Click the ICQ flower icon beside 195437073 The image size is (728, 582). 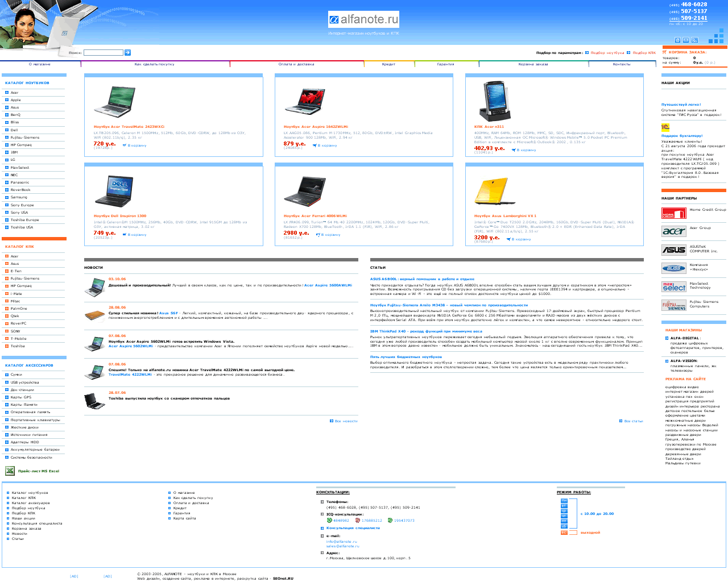(x=390, y=520)
